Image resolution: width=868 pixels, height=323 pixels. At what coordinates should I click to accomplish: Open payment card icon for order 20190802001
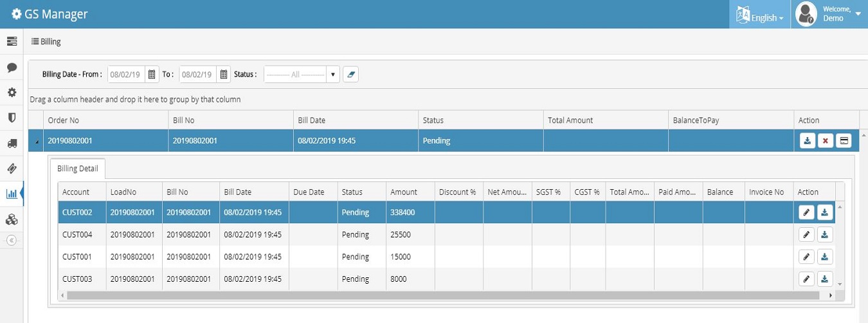844,140
